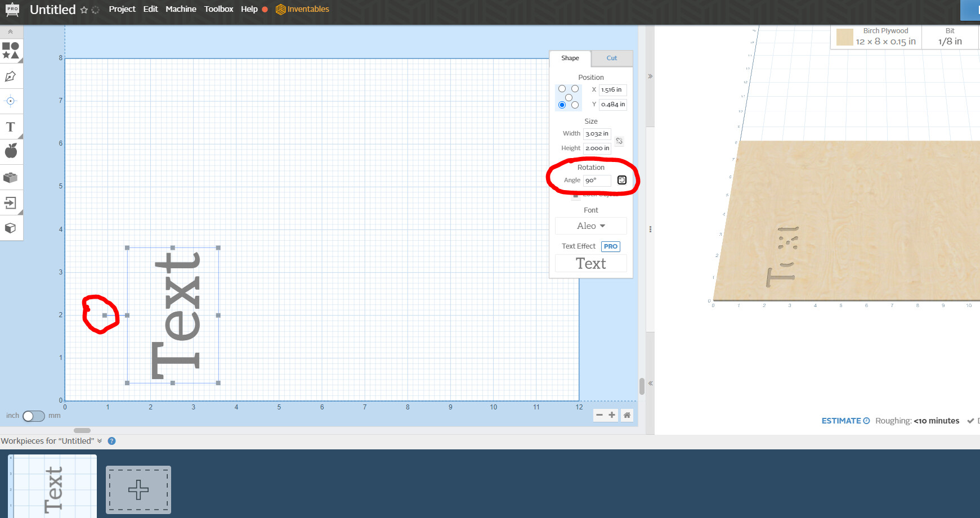Add a new workpiece with plus button
This screenshot has height=518, width=980.
[138, 489]
